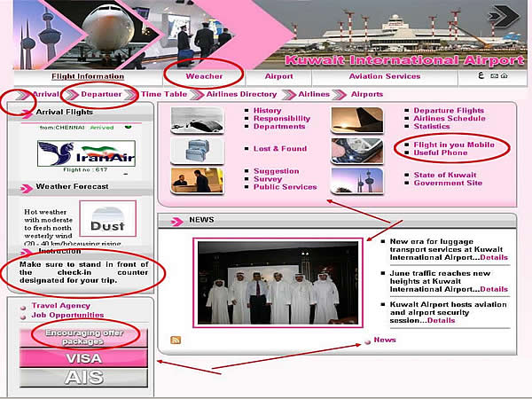The height and width of the screenshot is (399, 532).
Task: Open the Weacher menu item
Action: tap(204, 76)
